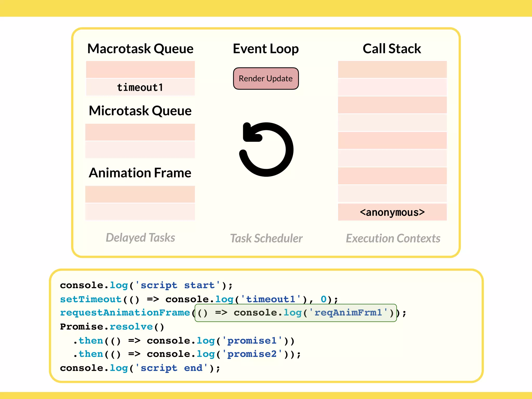Click the Promise.resolve() code line
532x399 pixels.
(112, 327)
